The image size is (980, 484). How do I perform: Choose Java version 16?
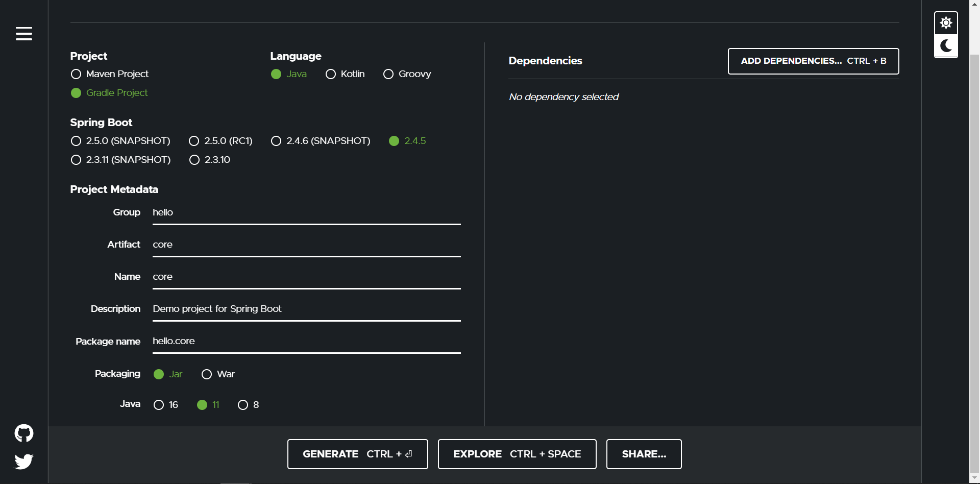tap(166, 405)
